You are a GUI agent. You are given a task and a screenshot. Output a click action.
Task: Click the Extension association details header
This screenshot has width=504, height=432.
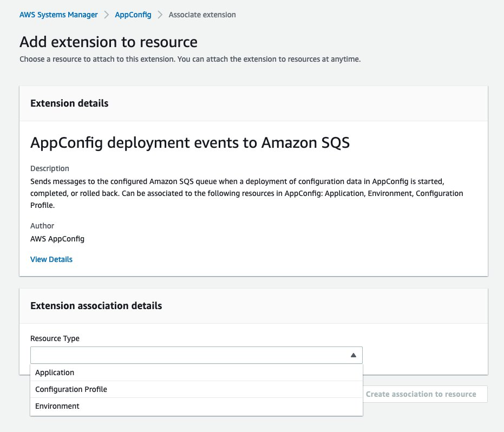click(x=96, y=305)
